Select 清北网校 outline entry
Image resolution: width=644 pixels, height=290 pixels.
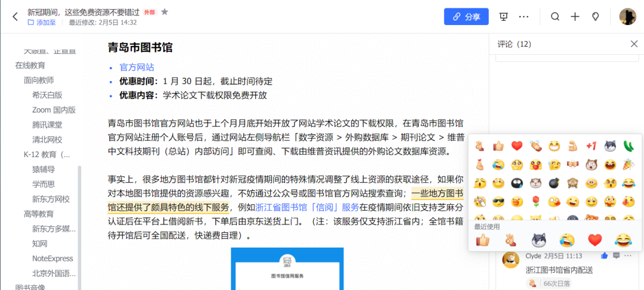47,139
